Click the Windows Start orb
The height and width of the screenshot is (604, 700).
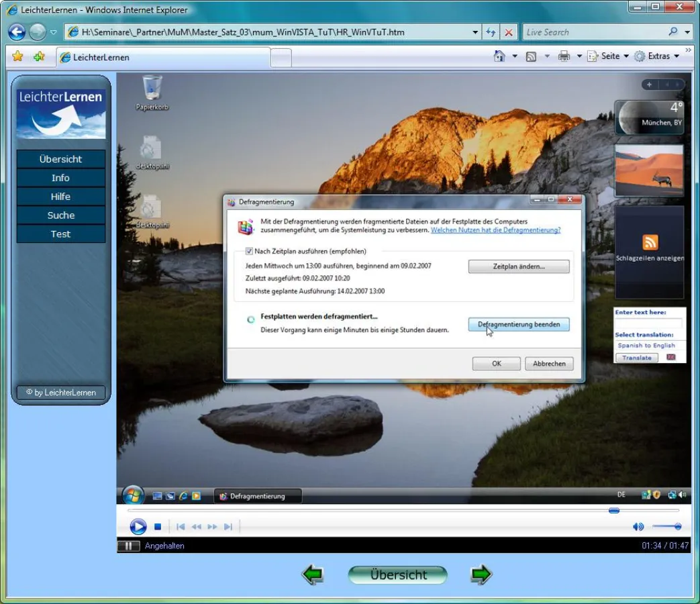pyautogui.click(x=133, y=495)
